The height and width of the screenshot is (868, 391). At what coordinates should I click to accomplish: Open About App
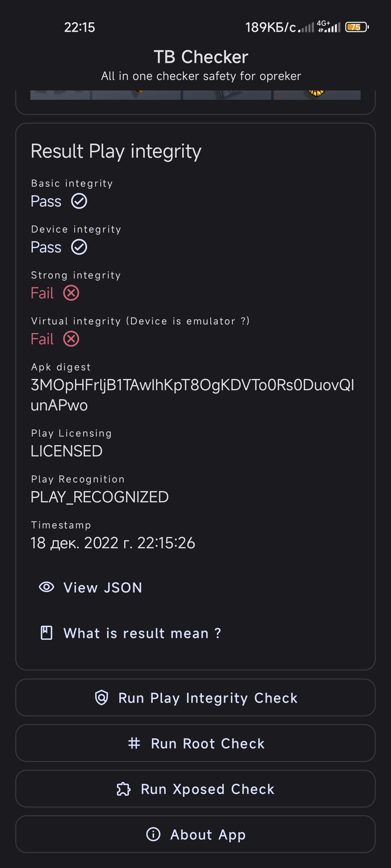pyautogui.click(x=195, y=834)
